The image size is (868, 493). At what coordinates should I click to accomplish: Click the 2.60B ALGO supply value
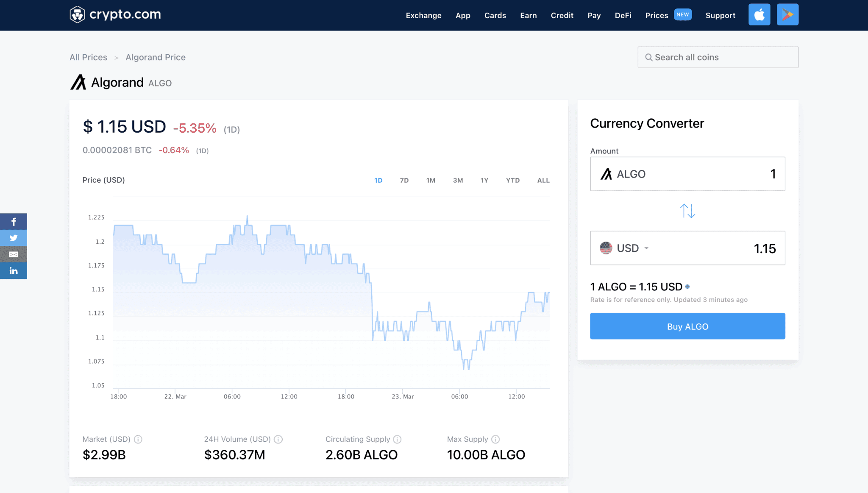point(362,454)
